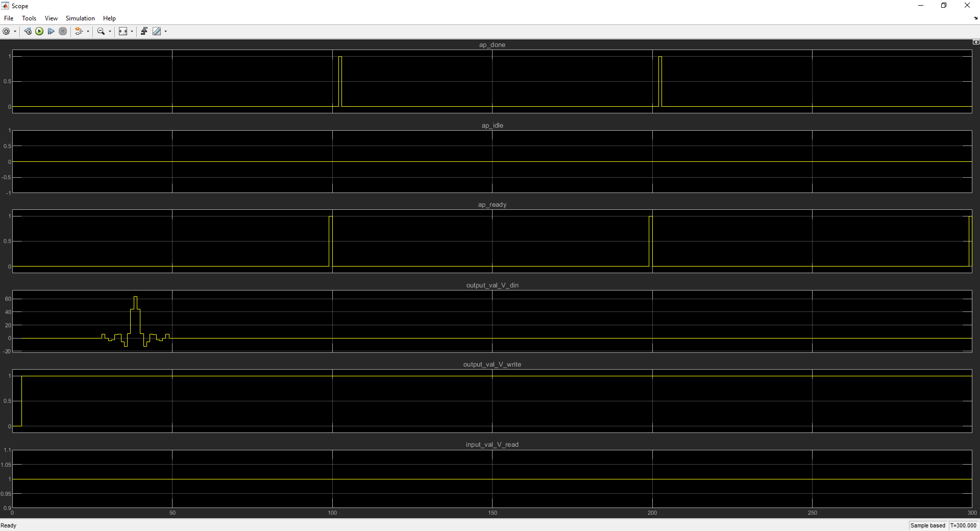Toggle the Cursor Measurements ruler icon
The height and width of the screenshot is (531, 980).
157,31
